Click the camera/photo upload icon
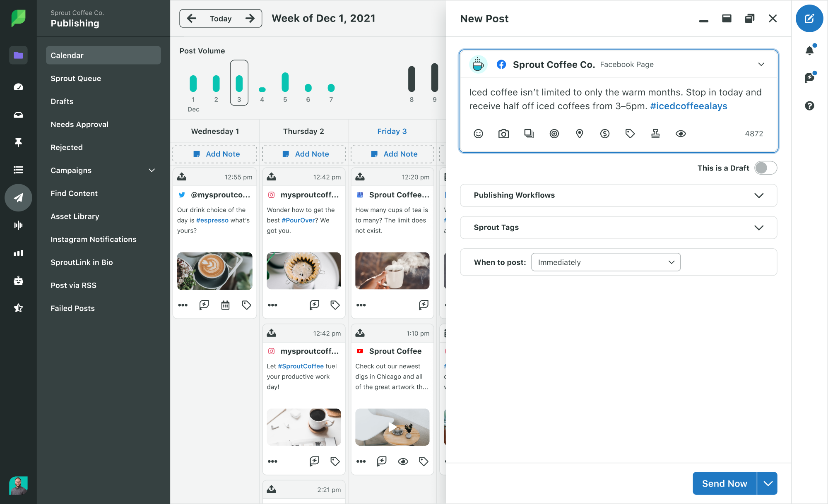Image resolution: width=828 pixels, height=504 pixels. click(x=503, y=133)
